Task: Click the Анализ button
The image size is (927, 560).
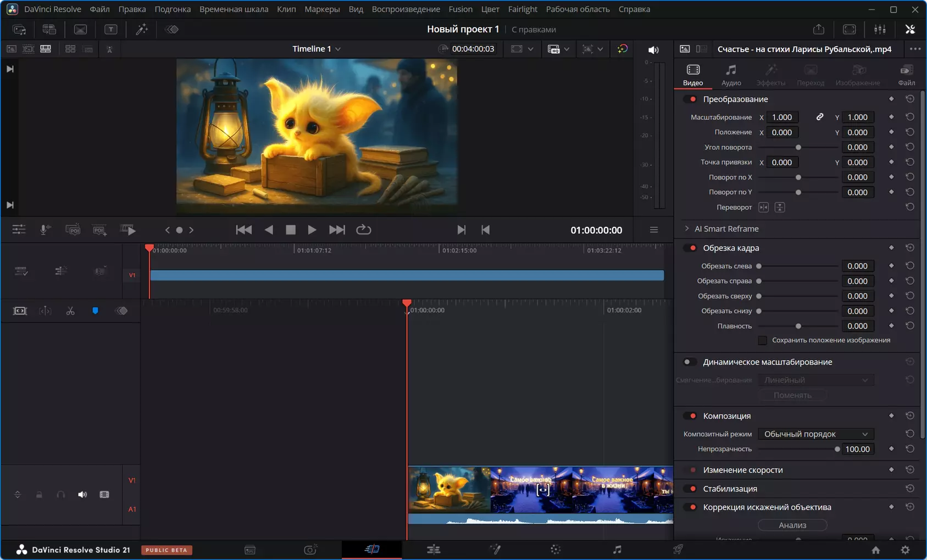Action: pos(792,525)
